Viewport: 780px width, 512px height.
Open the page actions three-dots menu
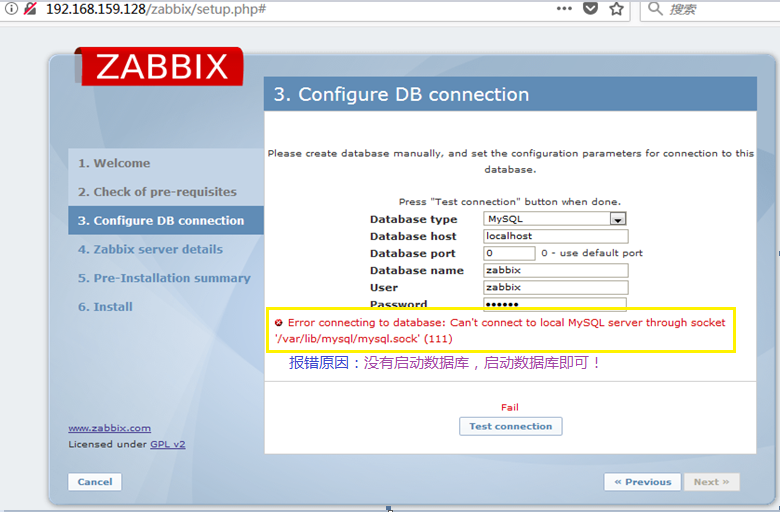[564, 8]
